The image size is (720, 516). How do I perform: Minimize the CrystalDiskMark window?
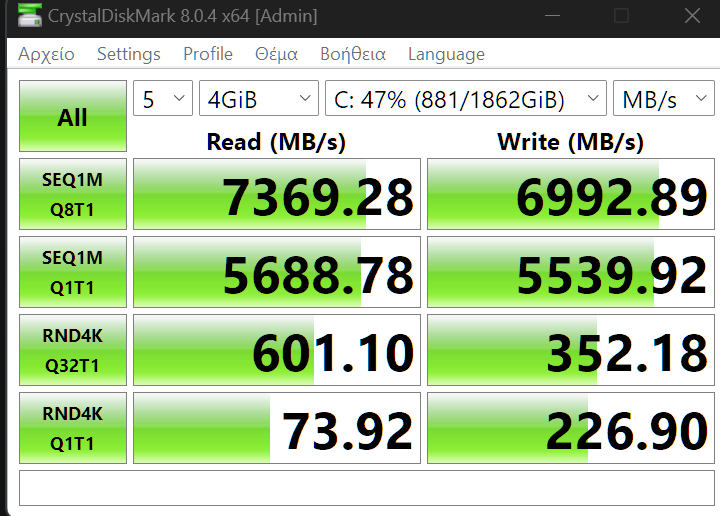(x=552, y=16)
